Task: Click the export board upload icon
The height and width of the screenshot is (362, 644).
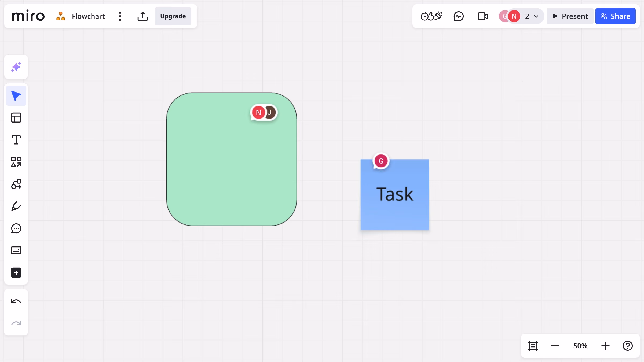Action: pos(142,16)
